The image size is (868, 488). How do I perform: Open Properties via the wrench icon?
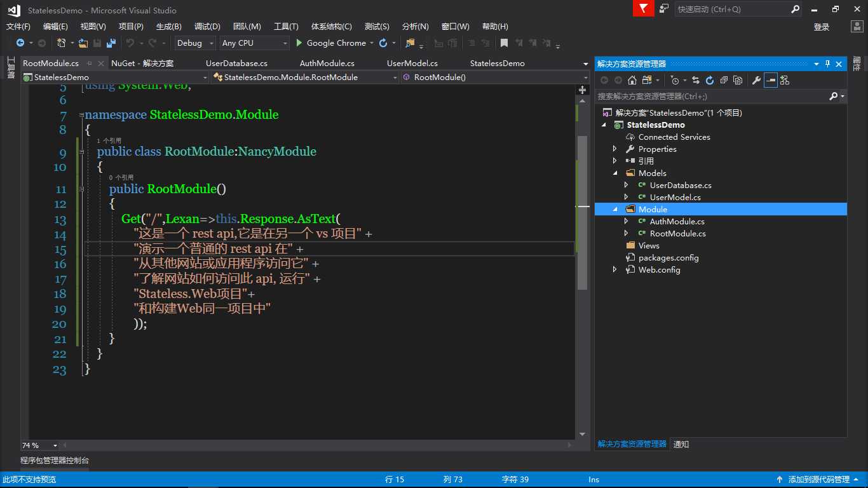click(x=756, y=80)
